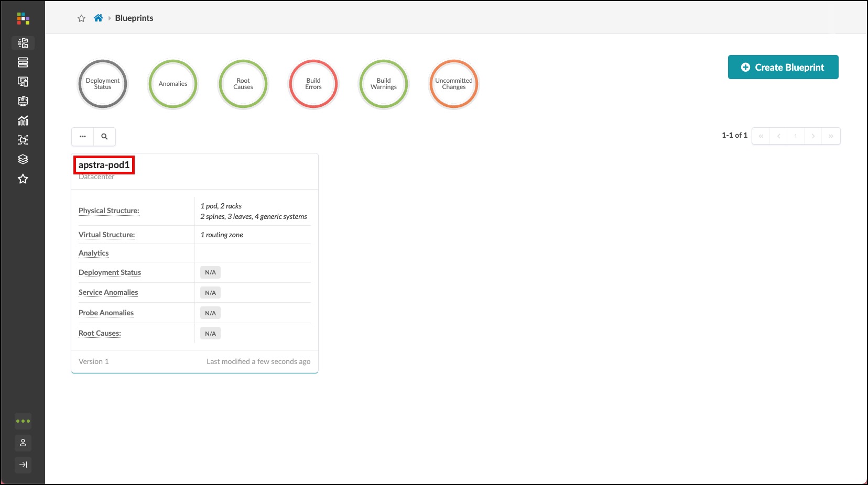This screenshot has height=485, width=868.
Task: Click the Analytics chart icon in sidebar
Action: pos(23,120)
